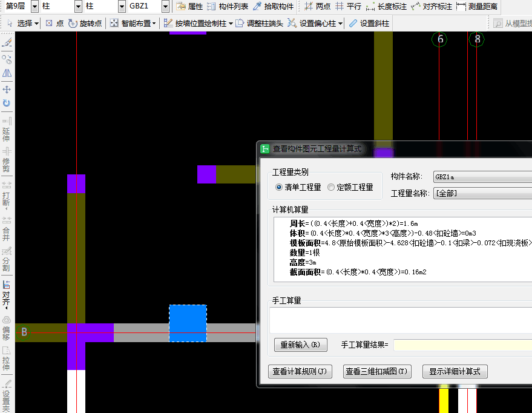Select the 拾取构件 pick component tool

pyautogui.click(x=274, y=7)
